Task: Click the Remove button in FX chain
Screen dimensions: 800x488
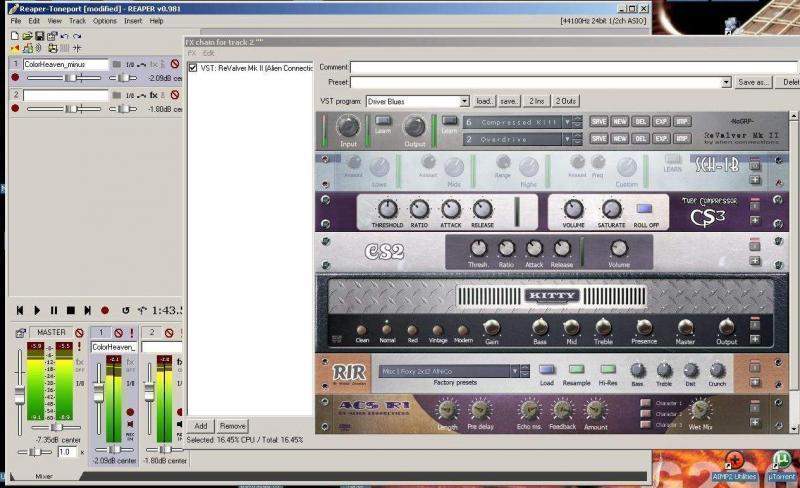Action: (232, 426)
